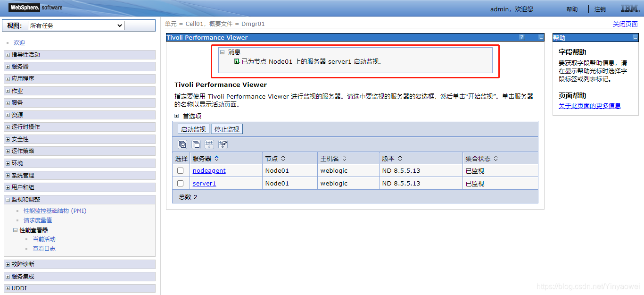644x295 pixels.
Task: Expand the 服务 navigation section
Action: point(8,103)
